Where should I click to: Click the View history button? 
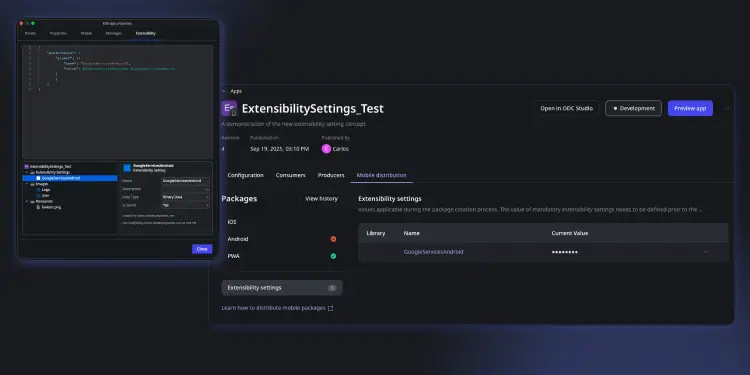[321, 199]
